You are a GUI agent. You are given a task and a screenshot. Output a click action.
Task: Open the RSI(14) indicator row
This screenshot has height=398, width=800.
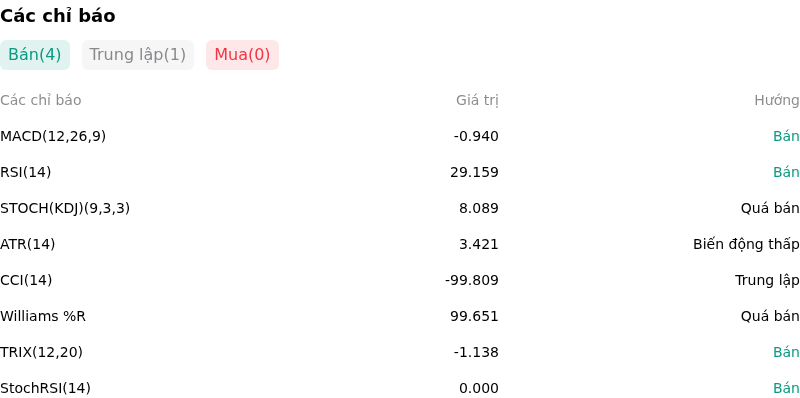[x=400, y=172]
